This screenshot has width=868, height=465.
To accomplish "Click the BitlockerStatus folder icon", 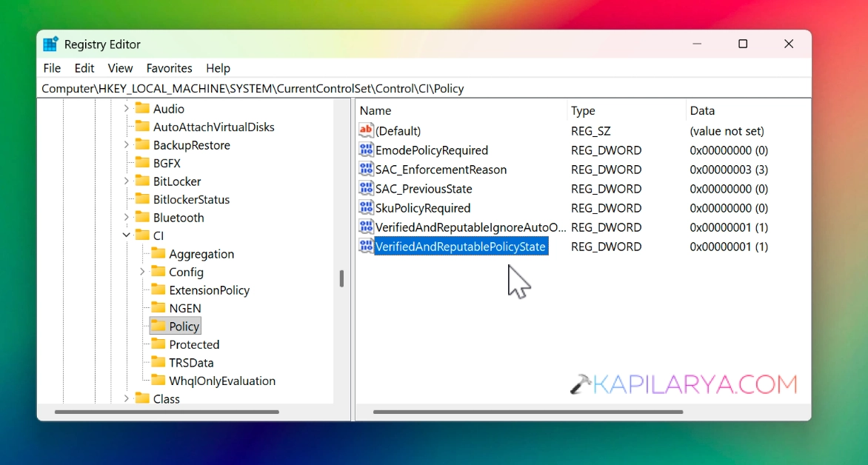I will coord(142,199).
